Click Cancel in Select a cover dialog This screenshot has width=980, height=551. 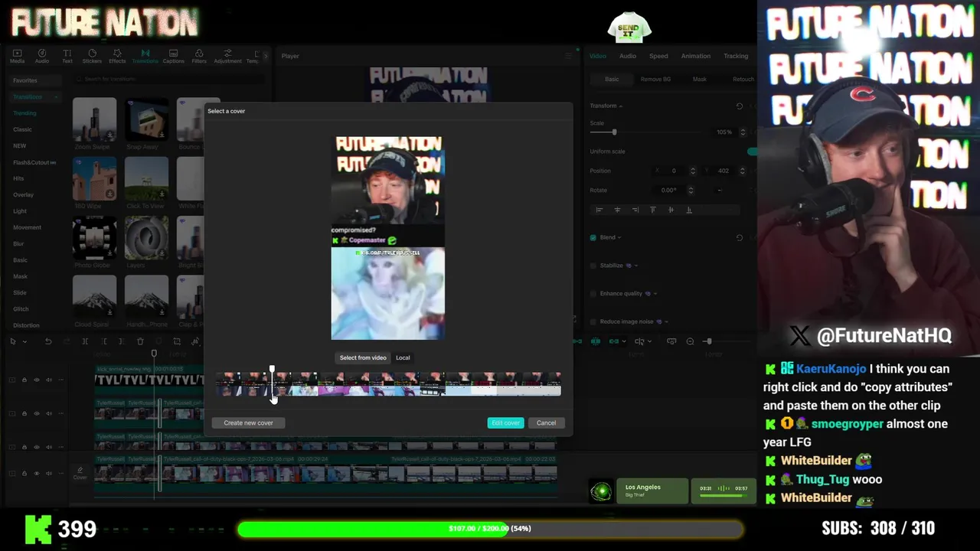click(x=546, y=422)
